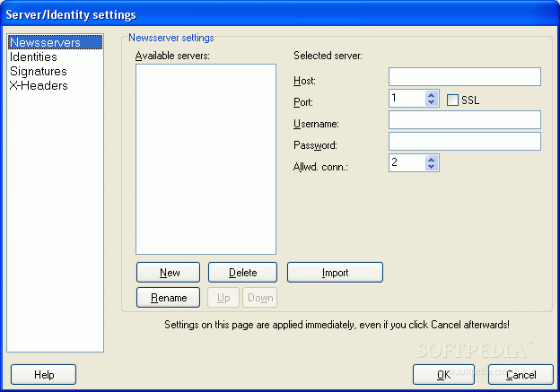Increase the Port number with up arrow

click(x=432, y=95)
